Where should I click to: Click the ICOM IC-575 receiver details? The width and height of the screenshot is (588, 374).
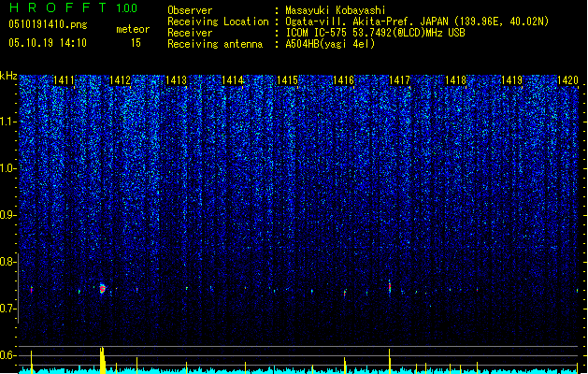[375, 33]
